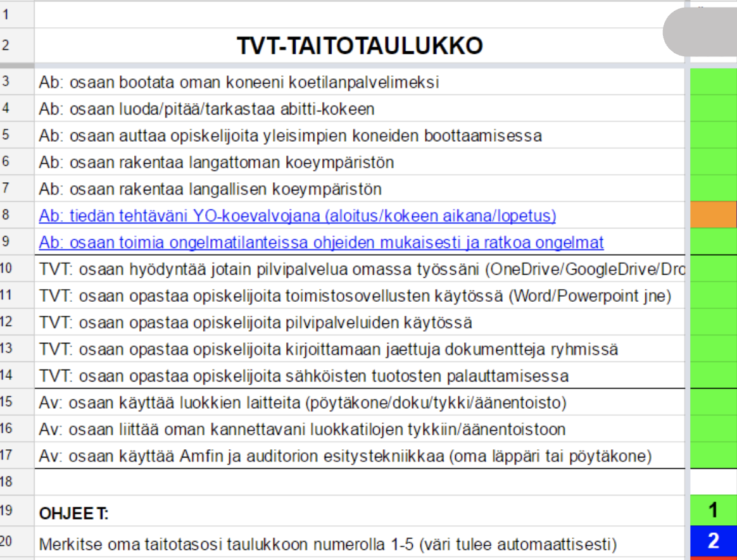
Task: Select cell 'osaan rakentaa langattoman koeympäristön'
Action: point(360,162)
